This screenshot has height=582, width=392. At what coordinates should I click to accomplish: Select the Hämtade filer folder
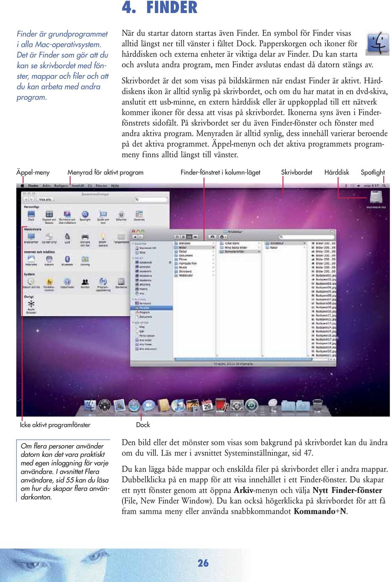coord(194,263)
